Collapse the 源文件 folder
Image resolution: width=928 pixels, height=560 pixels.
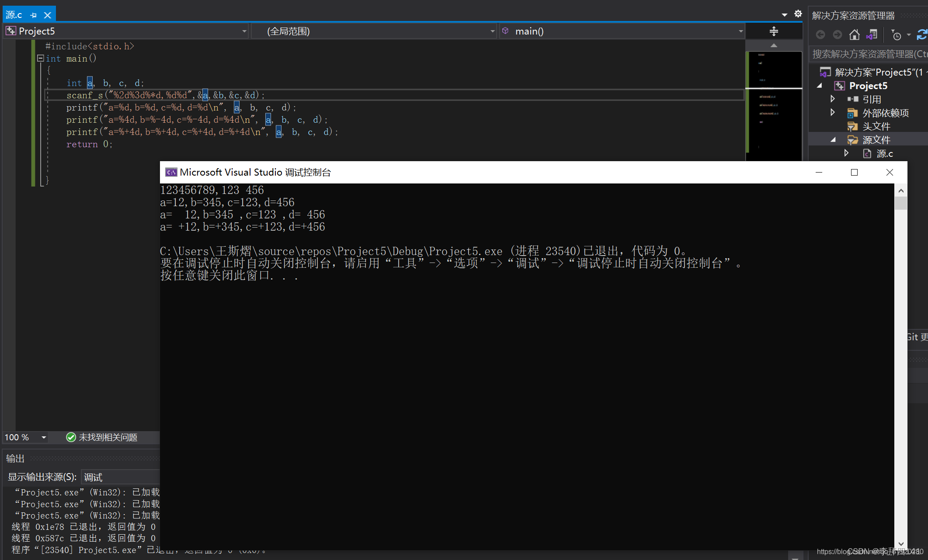coord(833,140)
